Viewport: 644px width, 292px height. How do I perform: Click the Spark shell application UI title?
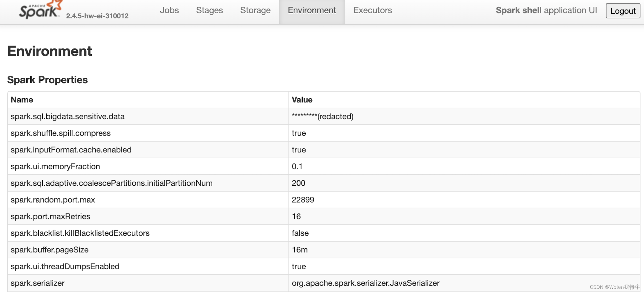tap(546, 10)
